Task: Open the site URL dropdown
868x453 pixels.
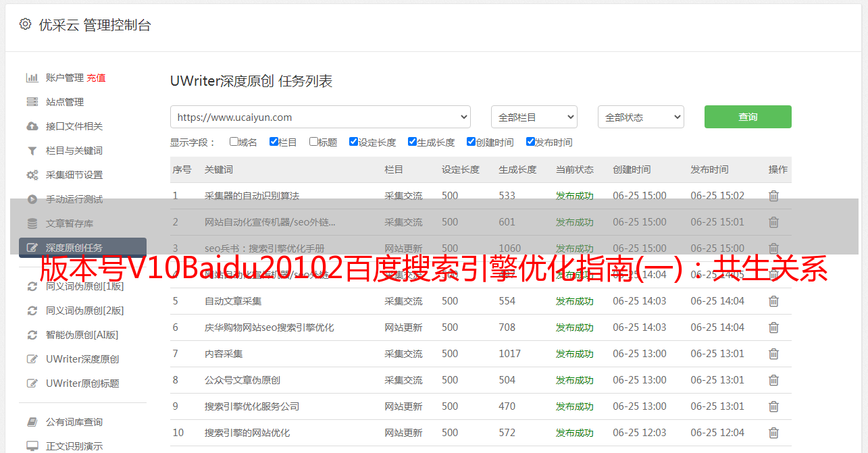Action: click(x=320, y=117)
